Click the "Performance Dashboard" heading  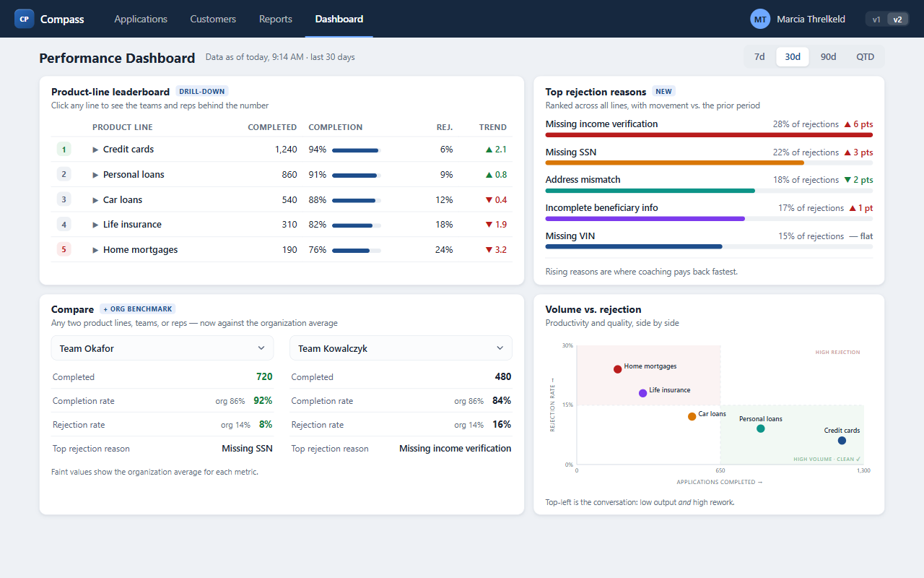(117, 59)
